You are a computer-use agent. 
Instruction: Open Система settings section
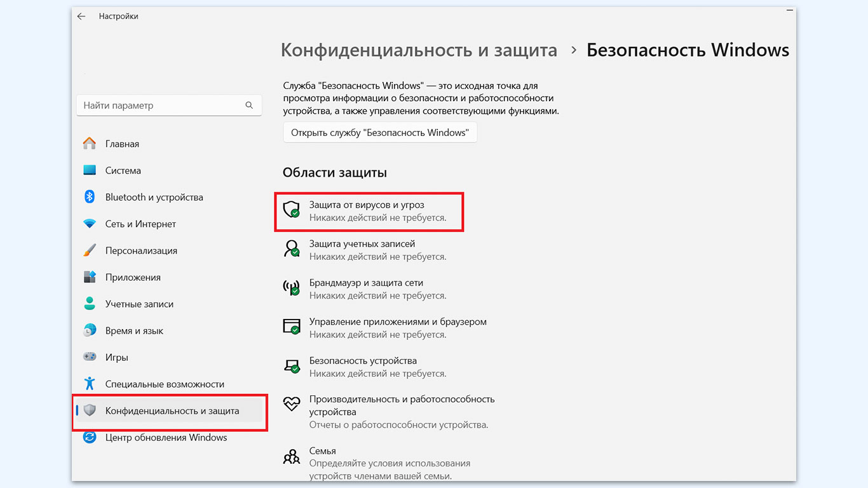coord(168,170)
